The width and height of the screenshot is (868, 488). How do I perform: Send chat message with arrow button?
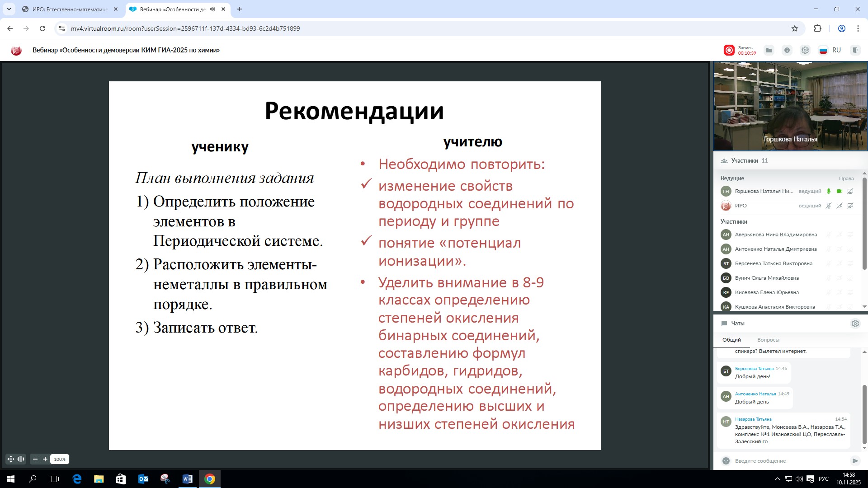point(855,461)
